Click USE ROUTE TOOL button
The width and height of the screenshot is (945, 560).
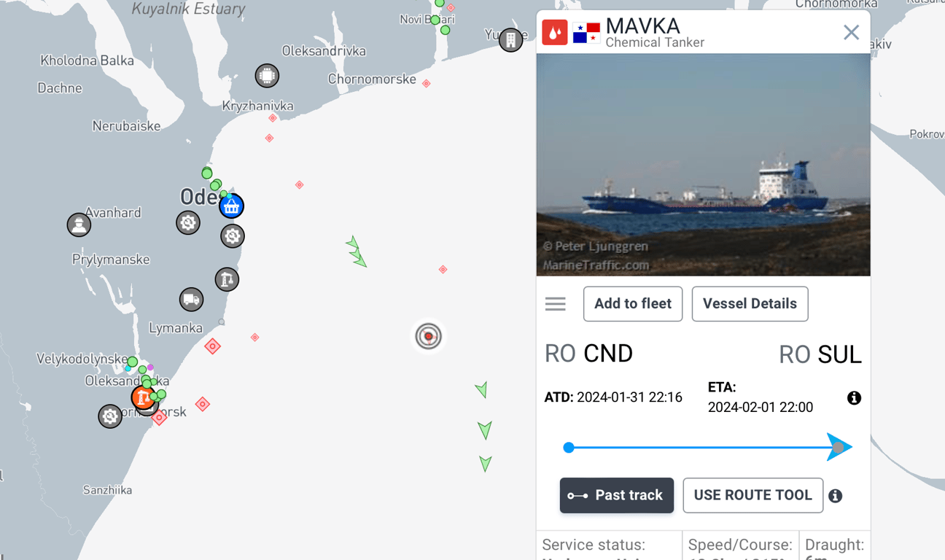click(x=752, y=496)
